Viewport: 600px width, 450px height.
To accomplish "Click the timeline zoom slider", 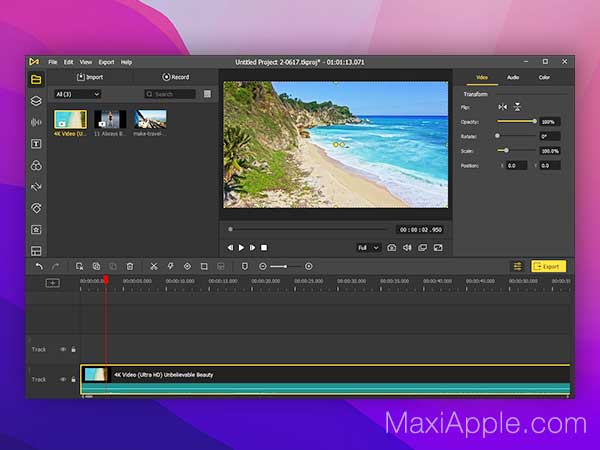I will (x=285, y=266).
